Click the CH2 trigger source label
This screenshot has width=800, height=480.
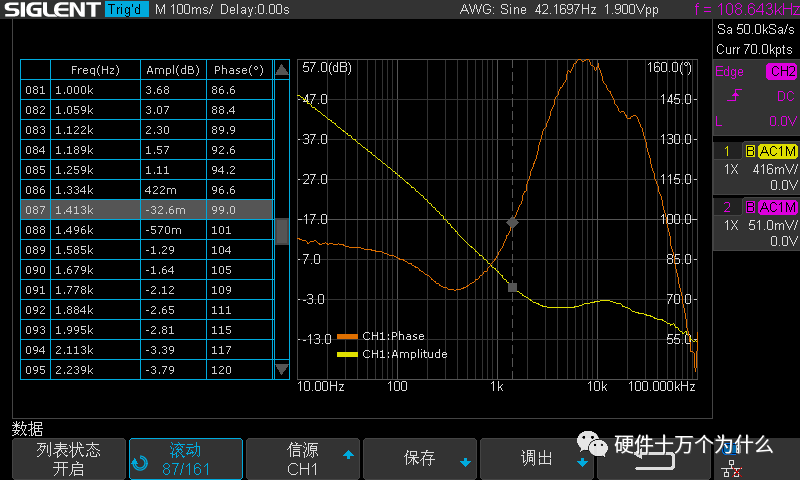[x=780, y=72]
